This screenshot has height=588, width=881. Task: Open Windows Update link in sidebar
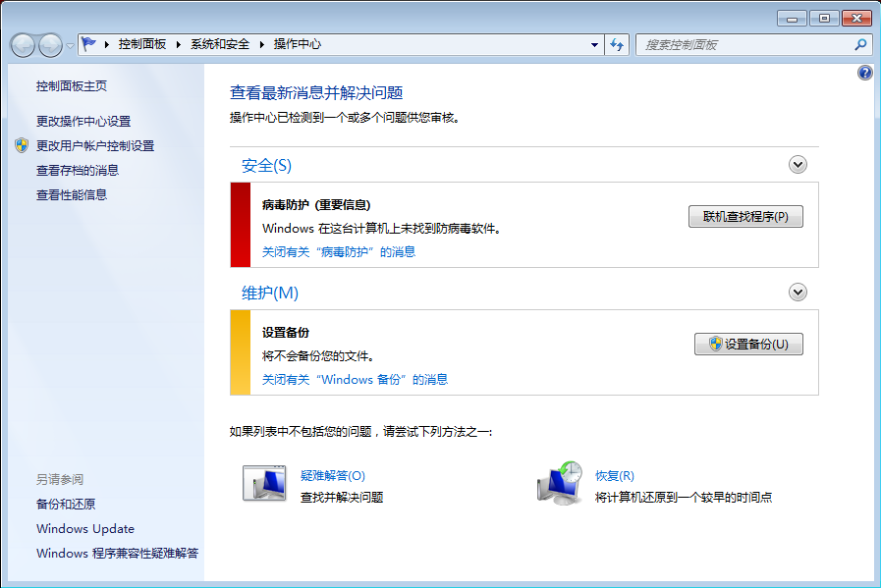point(85,529)
